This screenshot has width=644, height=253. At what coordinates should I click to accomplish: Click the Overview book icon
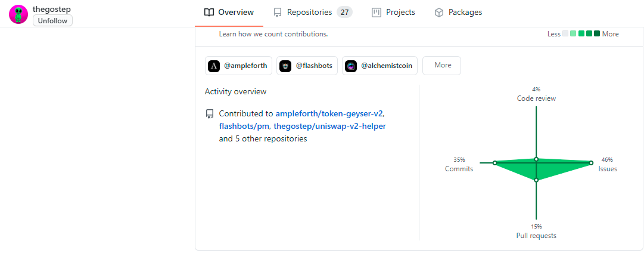pyautogui.click(x=209, y=13)
